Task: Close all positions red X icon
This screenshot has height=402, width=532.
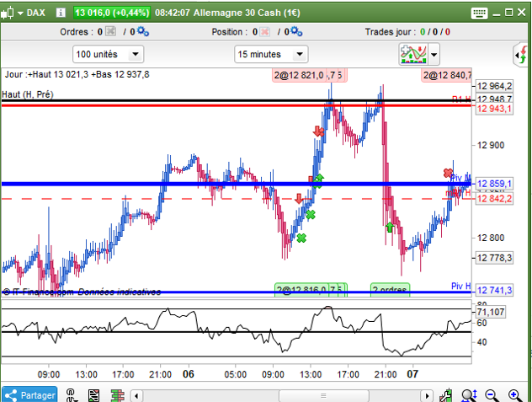Action: (264, 32)
